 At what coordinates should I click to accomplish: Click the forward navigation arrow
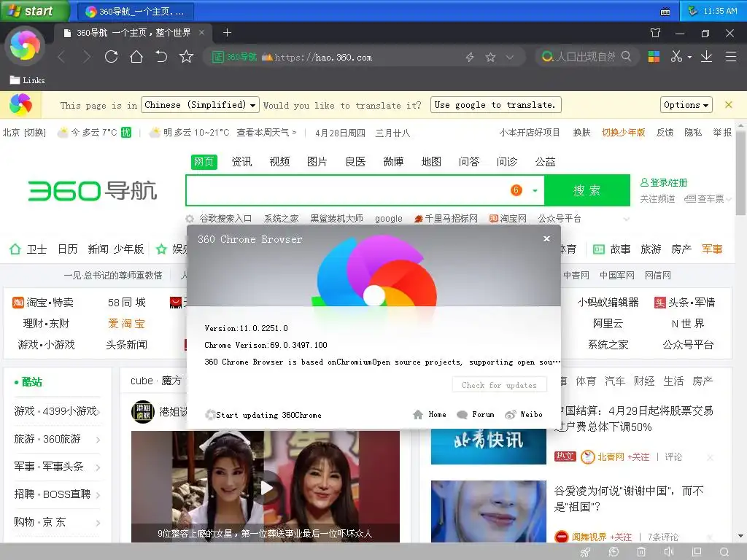[86, 57]
